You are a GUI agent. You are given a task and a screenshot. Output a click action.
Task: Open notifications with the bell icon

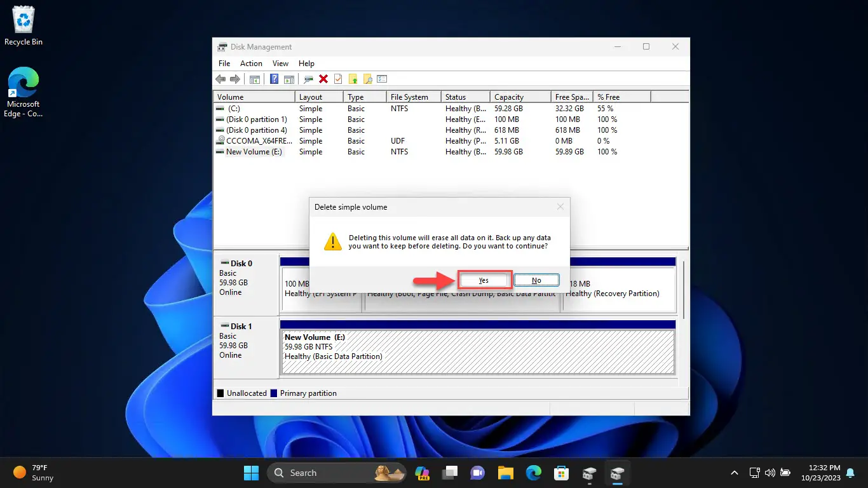[850, 473]
